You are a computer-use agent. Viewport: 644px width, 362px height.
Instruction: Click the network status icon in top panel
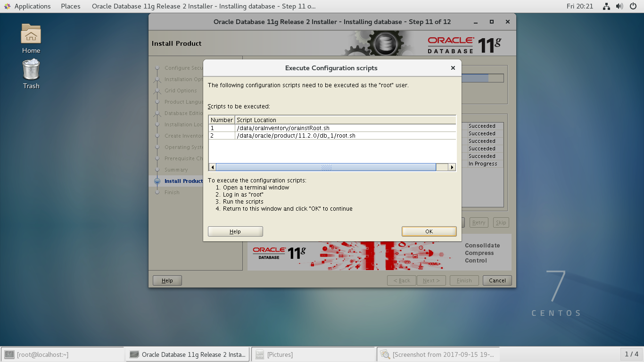pyautogui.click(x=607, y=6)
